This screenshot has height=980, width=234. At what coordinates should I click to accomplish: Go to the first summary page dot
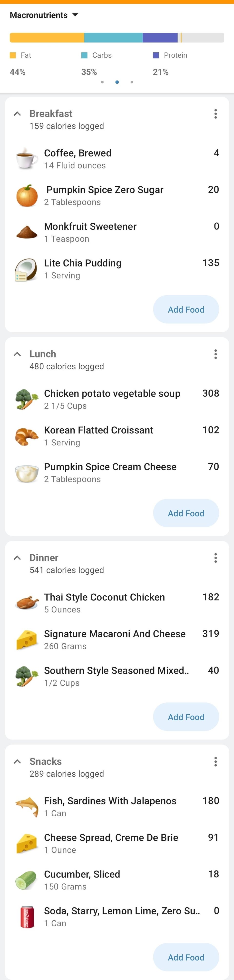[x=102, y=82]
